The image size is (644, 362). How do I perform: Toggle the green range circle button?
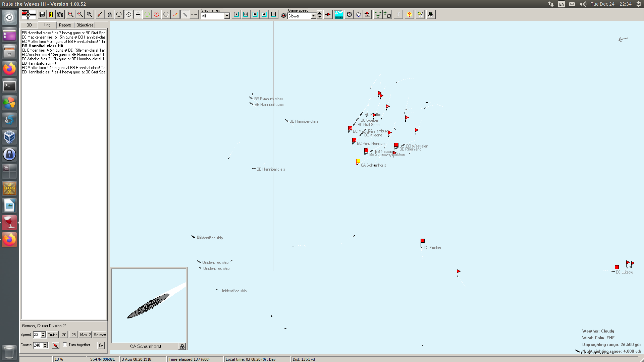(147, 14)
